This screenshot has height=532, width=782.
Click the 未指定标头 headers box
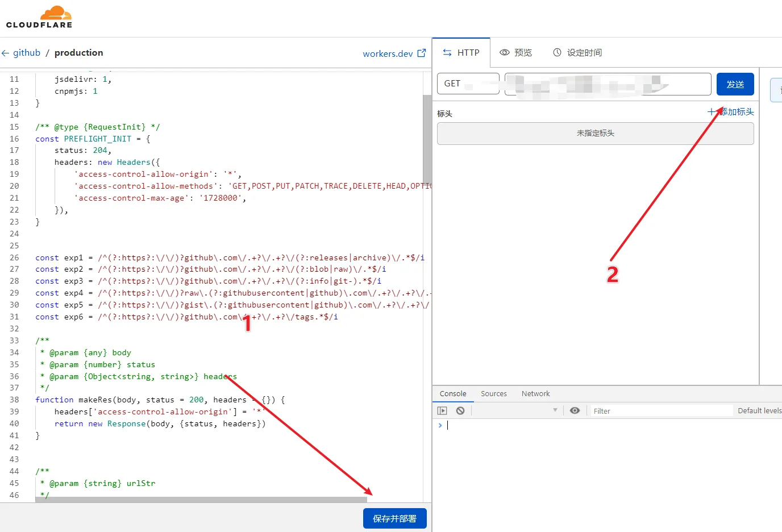click(596, 133)
